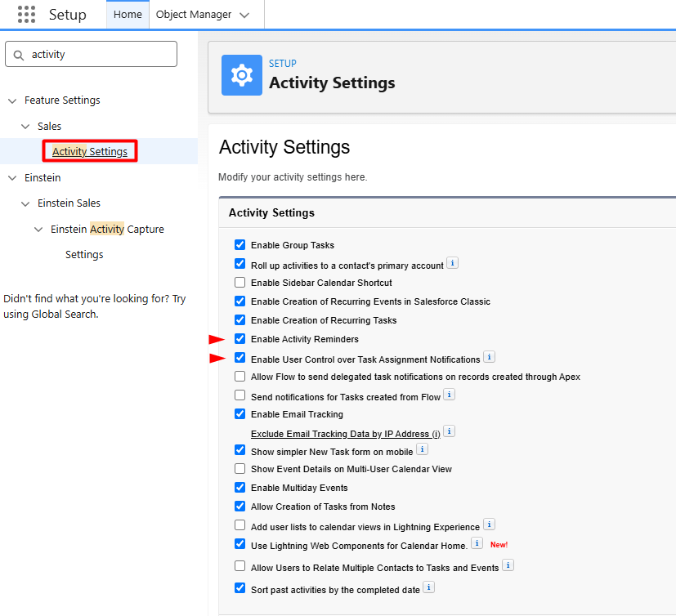Open info icon for simpler New Task form
This screenshot has height=616, width=676.
(x=422, y=449)
